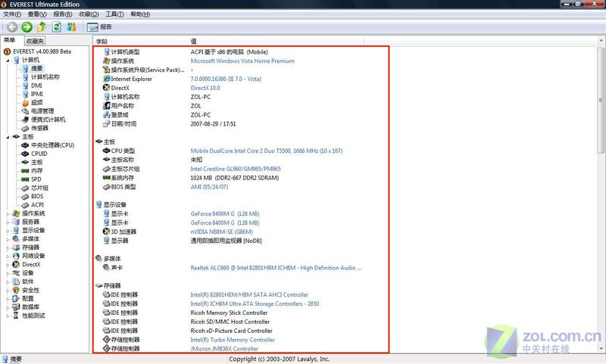This screenshot has height=364, width=606.
Task: Click the scrollbar down arrow
Action: [x=601, y=349]
